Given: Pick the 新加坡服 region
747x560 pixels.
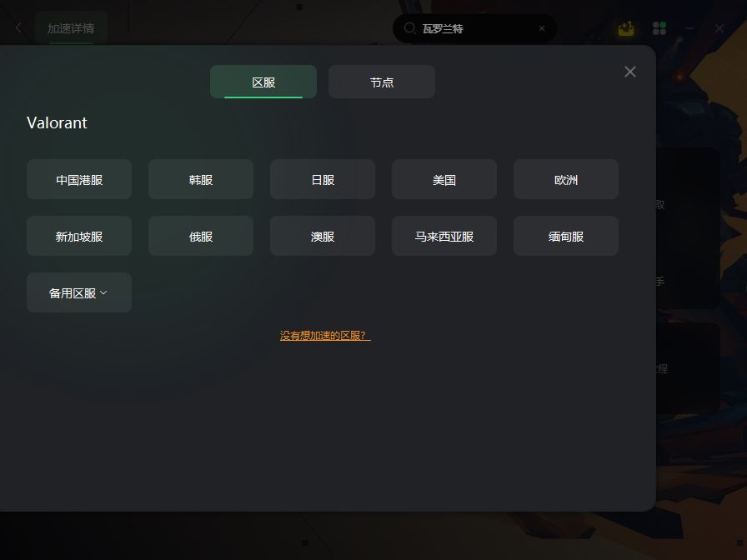Looking at the screenshot, I should 79,236.
